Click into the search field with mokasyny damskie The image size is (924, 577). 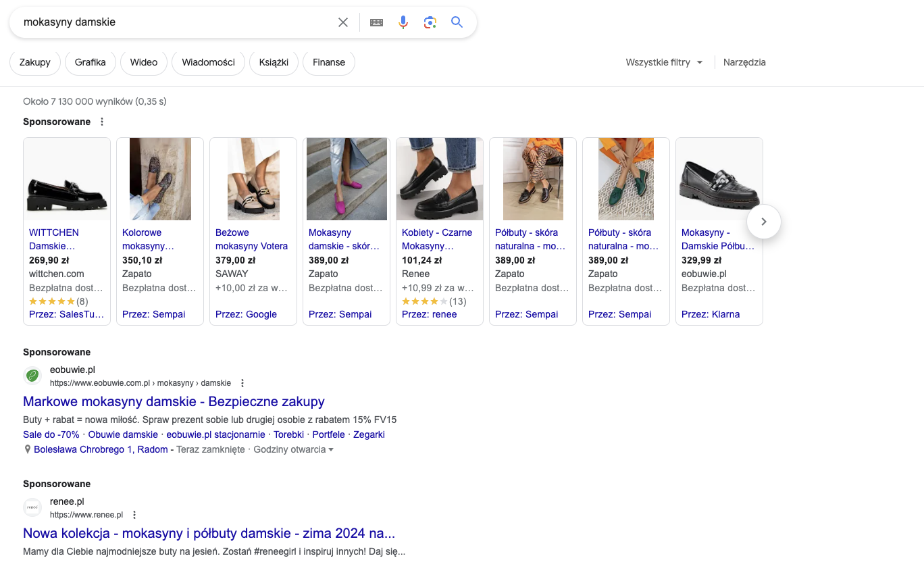pyautogui.click(x=176, y=22)
